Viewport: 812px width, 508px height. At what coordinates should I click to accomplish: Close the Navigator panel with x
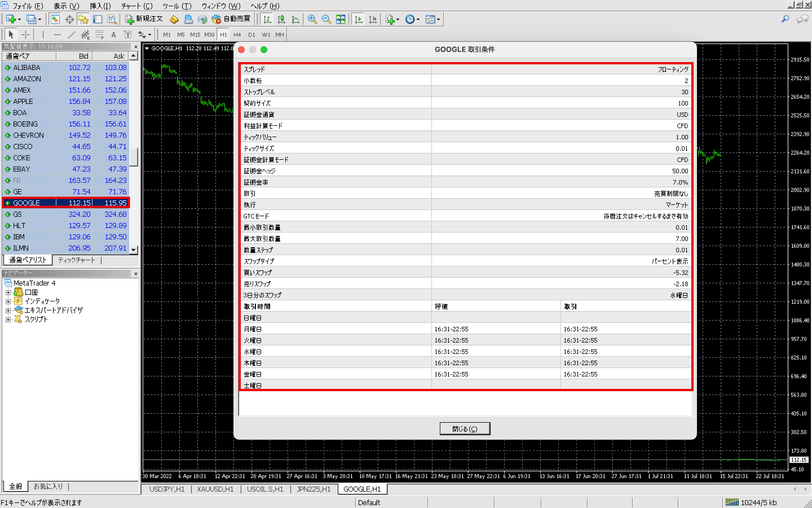click(136, 273)
